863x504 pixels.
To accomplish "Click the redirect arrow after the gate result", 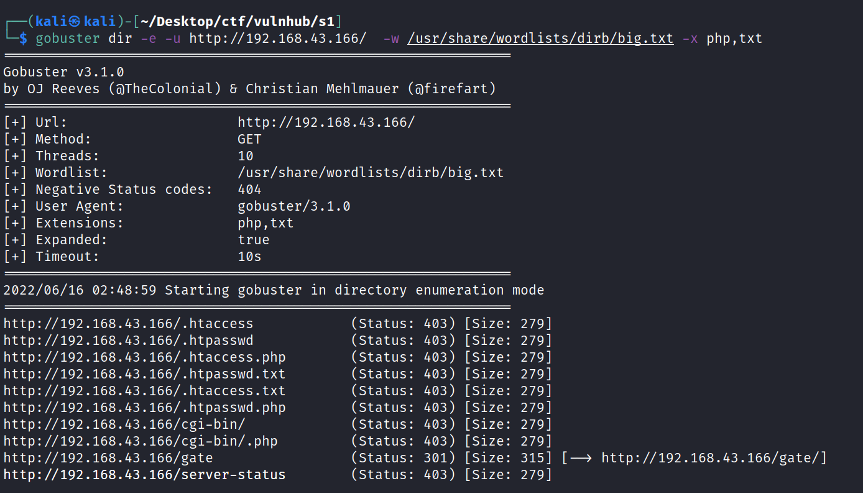I will point(581,458).
